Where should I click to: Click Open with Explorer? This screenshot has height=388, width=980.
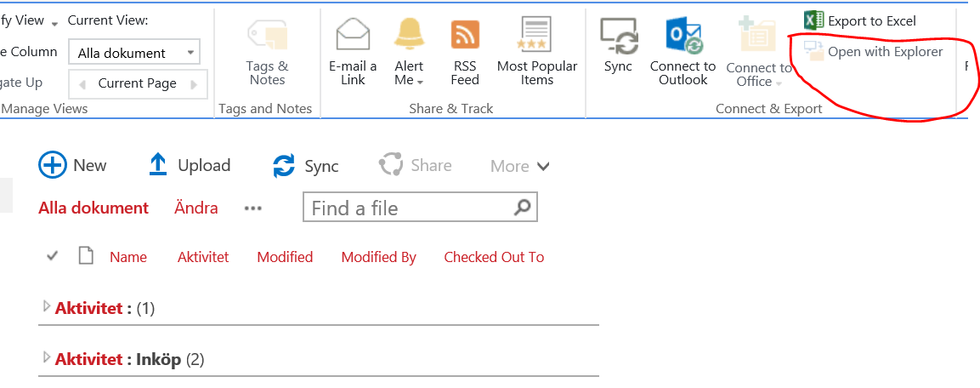[874, 52]
